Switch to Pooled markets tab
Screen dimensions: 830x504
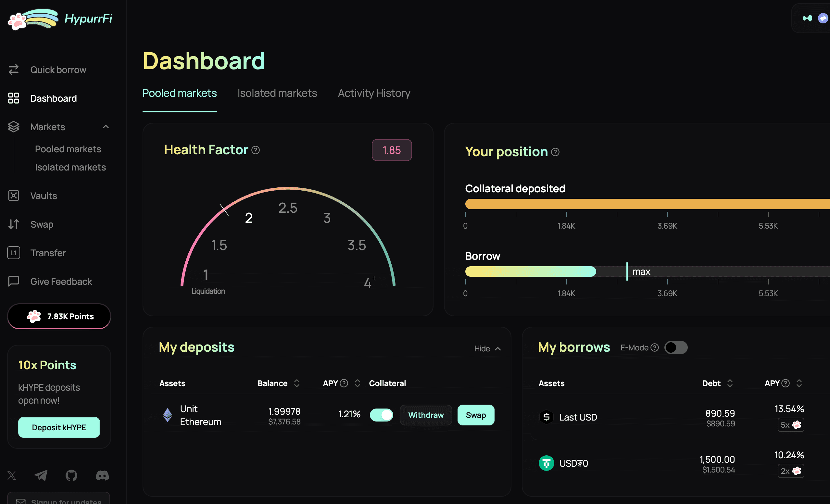180,93
